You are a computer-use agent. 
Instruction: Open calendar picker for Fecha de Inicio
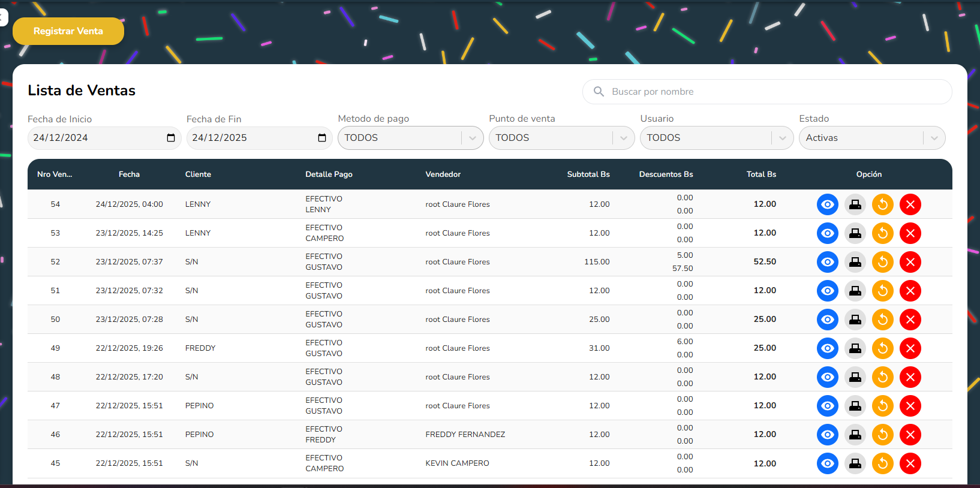pyautogui.click(x=171, y=138)
